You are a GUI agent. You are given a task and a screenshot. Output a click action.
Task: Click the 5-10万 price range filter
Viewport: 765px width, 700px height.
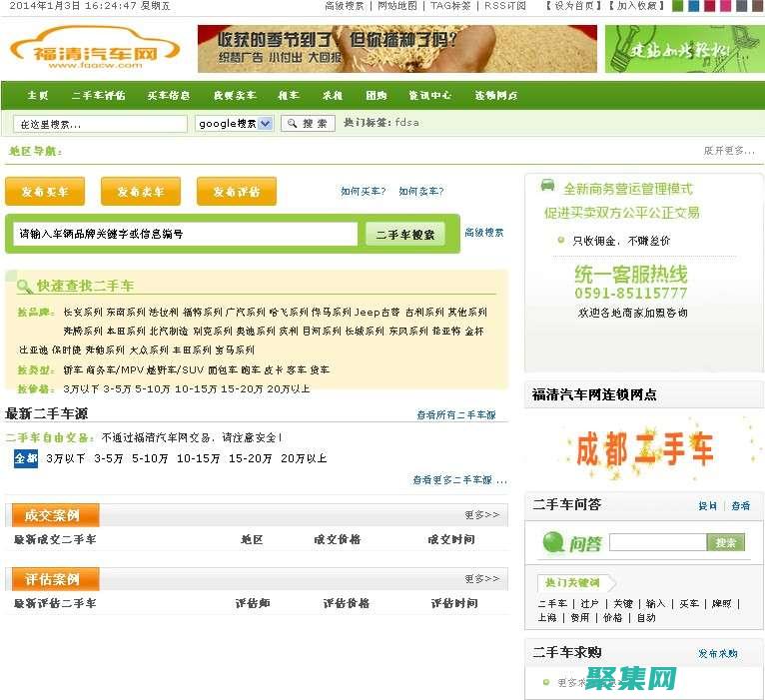coord(150,458)
